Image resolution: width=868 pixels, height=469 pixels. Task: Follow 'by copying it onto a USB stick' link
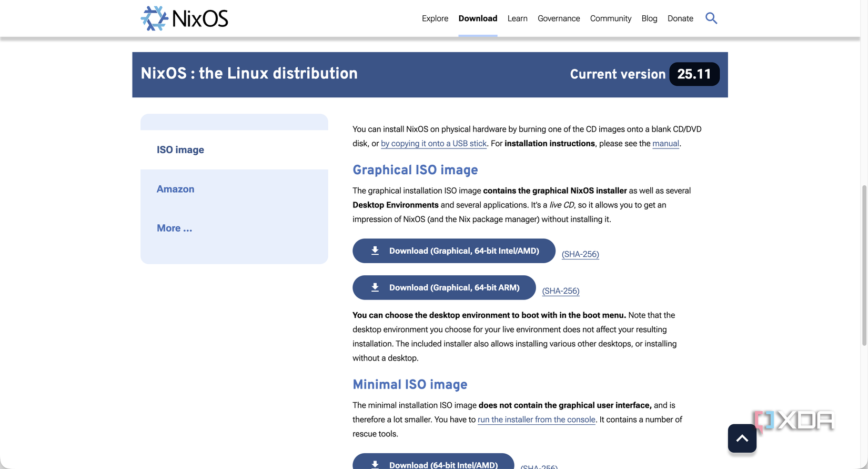(434, 143)
